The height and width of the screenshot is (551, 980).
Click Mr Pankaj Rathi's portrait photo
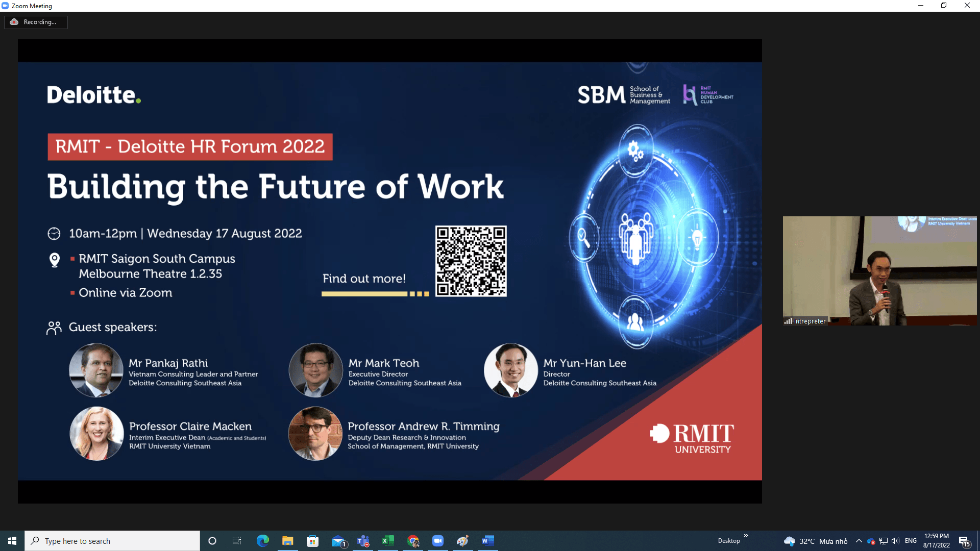(96, 370)
